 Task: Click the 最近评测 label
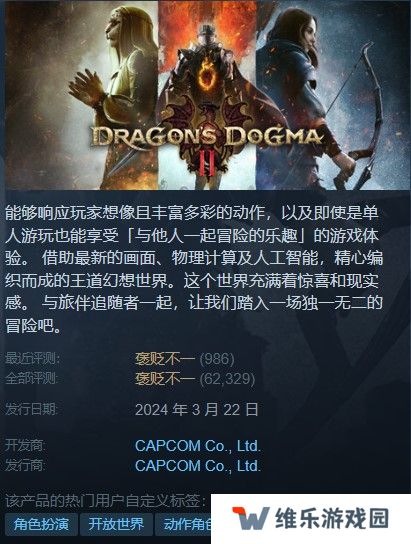pos(32,359)
